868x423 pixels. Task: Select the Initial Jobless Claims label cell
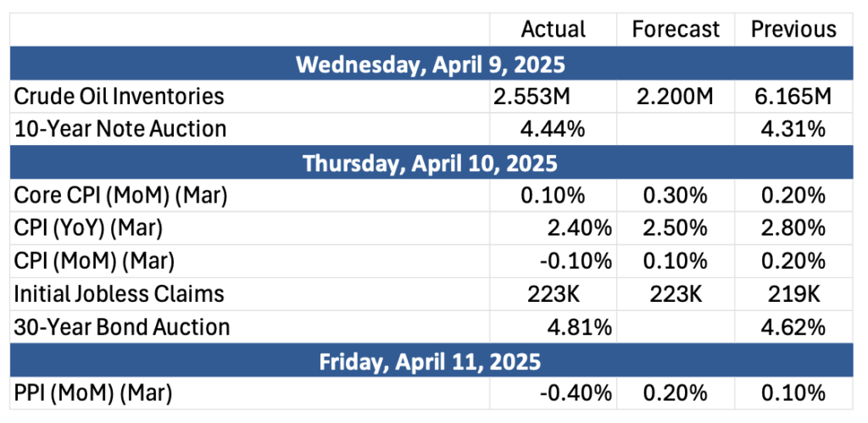tap(250, 293)
